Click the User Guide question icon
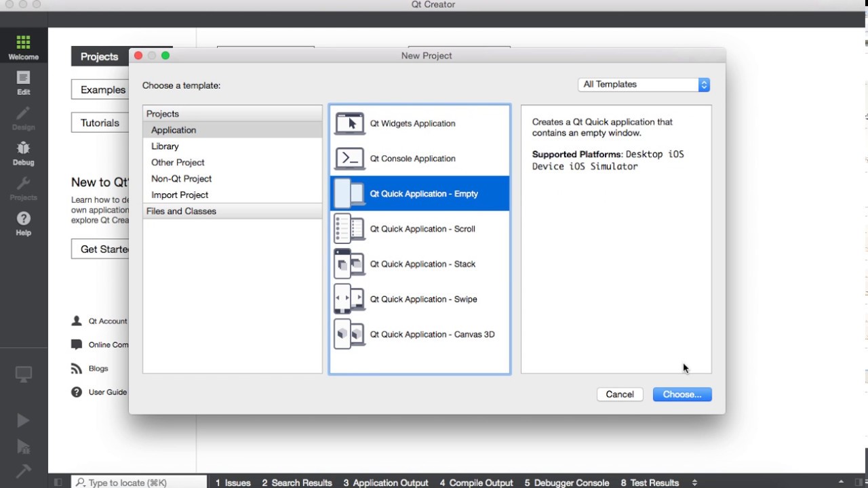 (77, 392)
